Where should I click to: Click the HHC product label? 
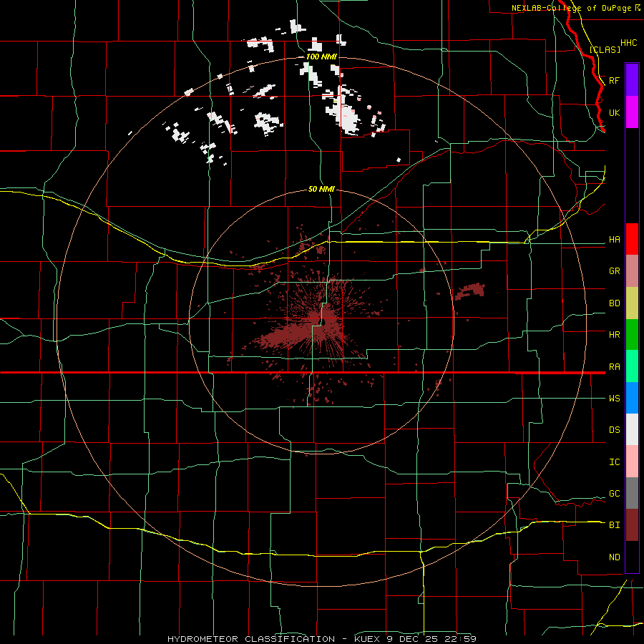pyautogui.click(x=628, y=43)
